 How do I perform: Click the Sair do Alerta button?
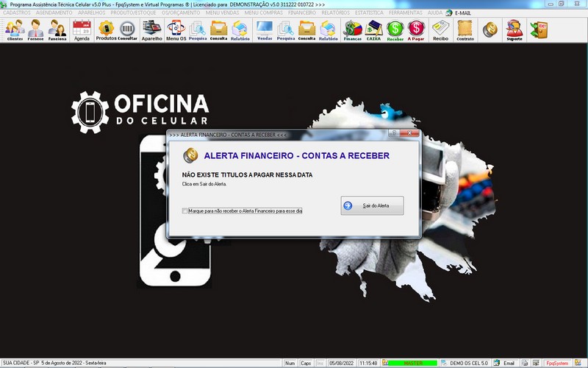point(373,205)
